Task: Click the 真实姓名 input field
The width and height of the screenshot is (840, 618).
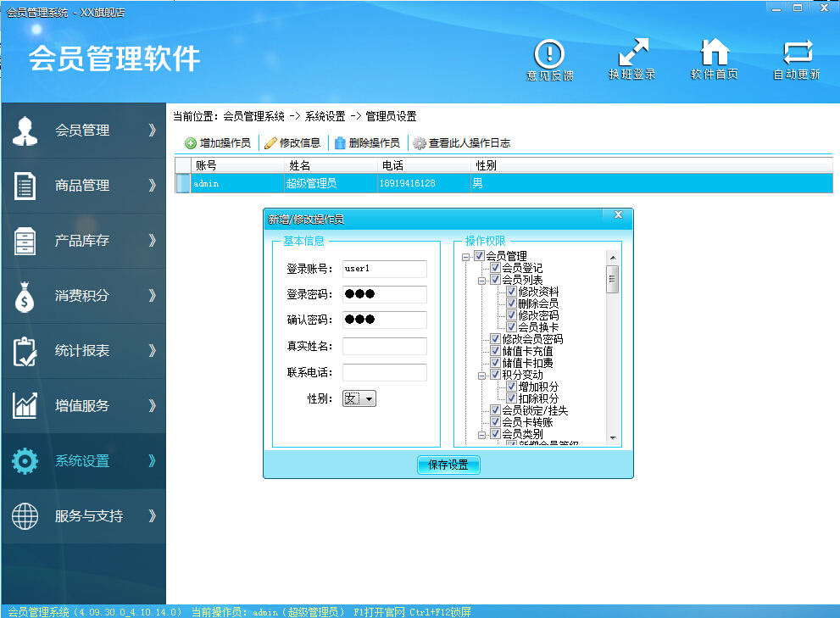Action: pyautogui.click(x=384, y=346)
